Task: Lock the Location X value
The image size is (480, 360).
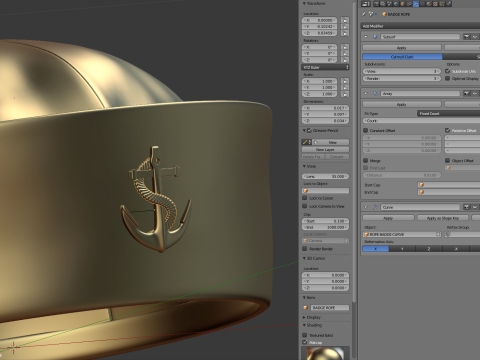Action: (345, 20)
